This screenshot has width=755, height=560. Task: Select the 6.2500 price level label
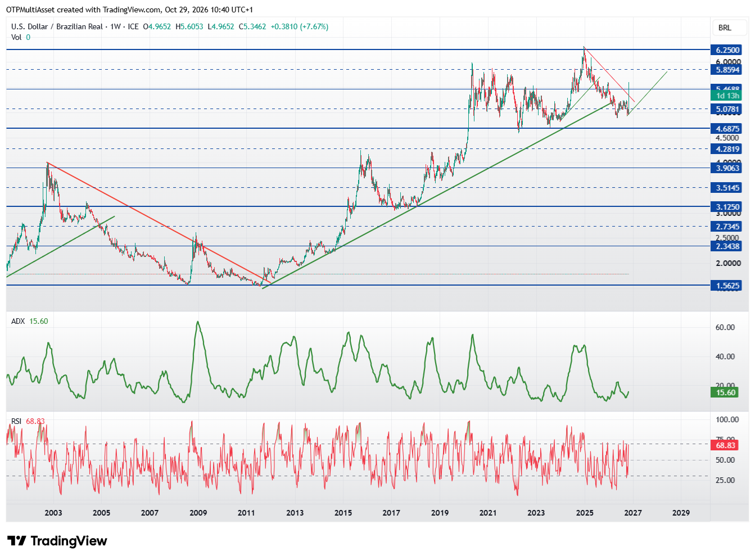(726, 50)
